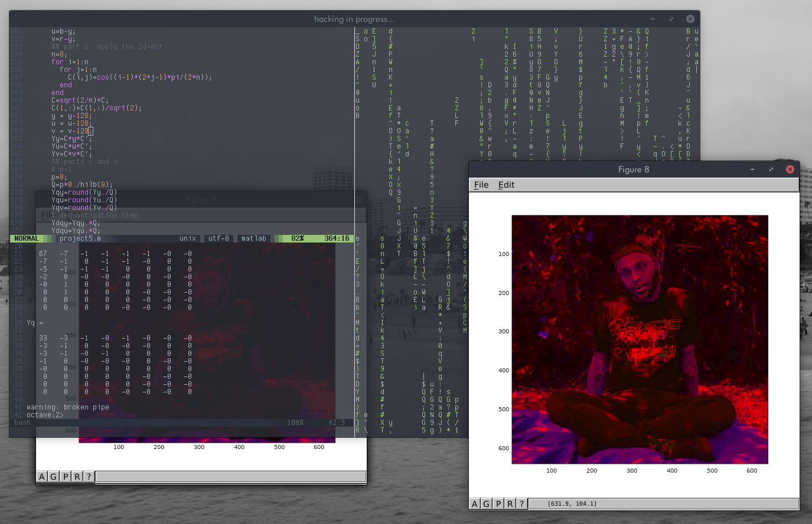
Task: Click the 'utf-8' encoding in the statusline
Action: coord(219,238)
